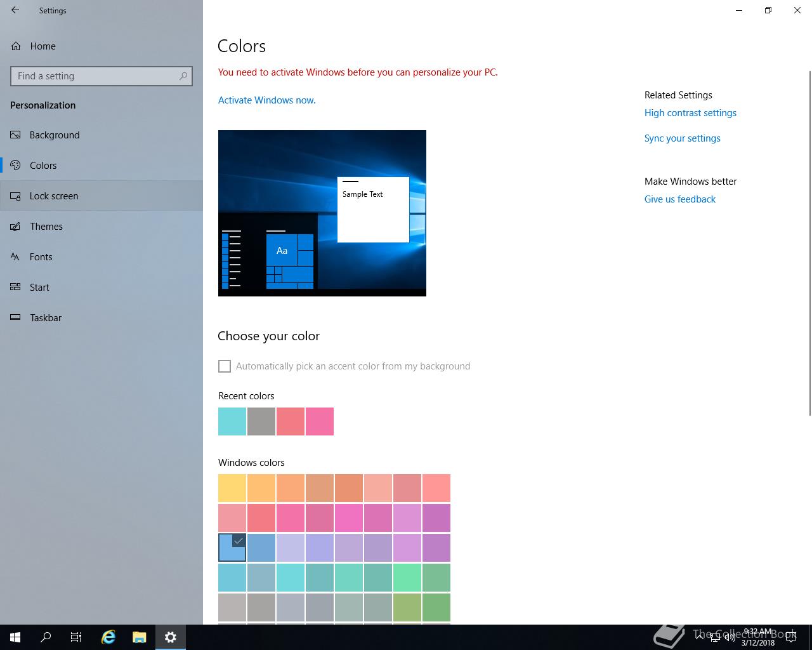Image resolution: width=812 pixels, height=650 pixels.
Task: Select Colors in the sidebar
Action: click(101, 166)
